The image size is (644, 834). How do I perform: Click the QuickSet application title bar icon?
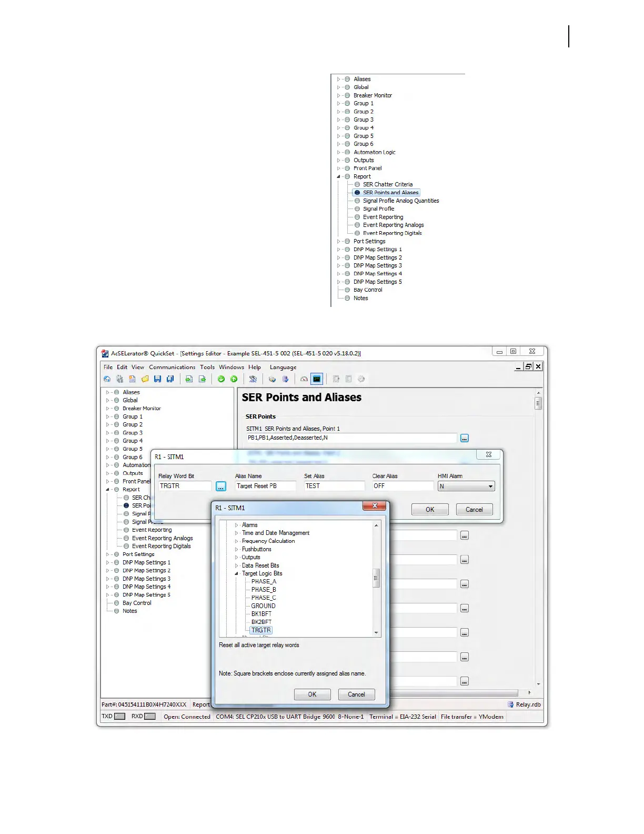click(105, 353)
